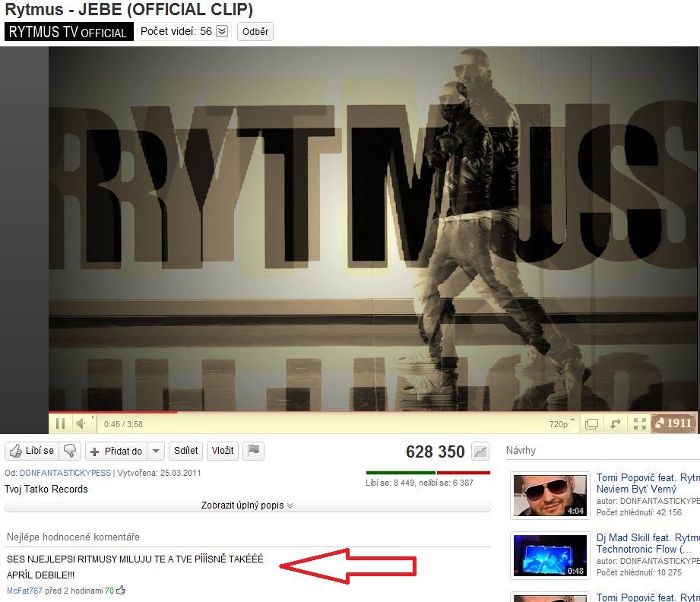Open Dj Mad Skill Technotronic Flow title link
Viewport: 700px width, 602px height.
pos(648,543)
